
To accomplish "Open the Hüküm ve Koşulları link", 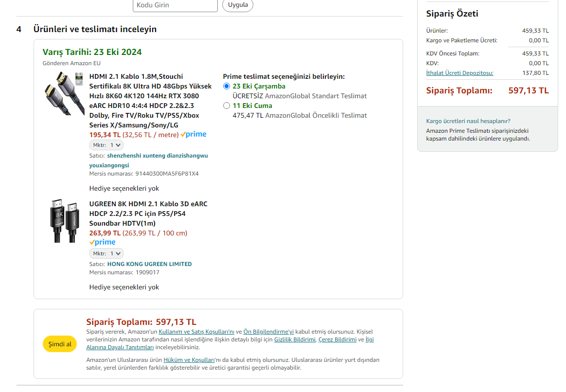I will tap(189, 360).
